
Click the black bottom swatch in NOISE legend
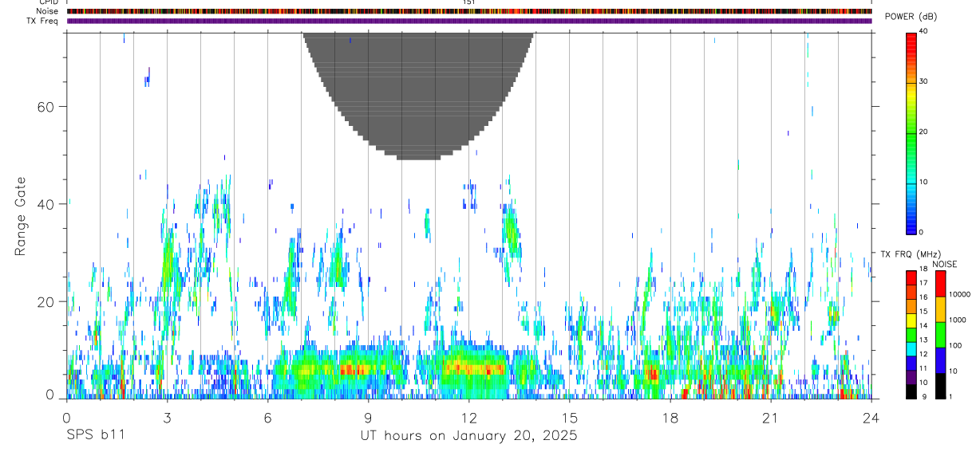click(940, 386)
